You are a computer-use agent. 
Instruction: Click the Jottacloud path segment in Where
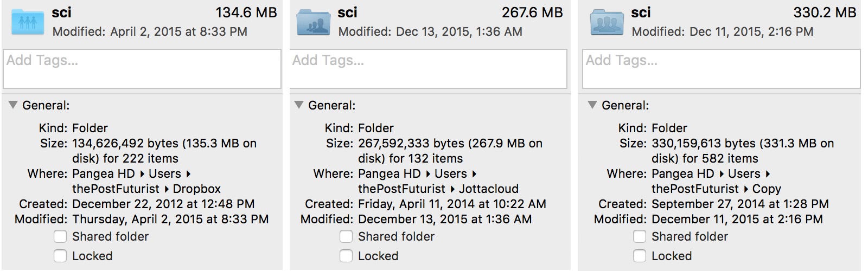coord(489,189)
